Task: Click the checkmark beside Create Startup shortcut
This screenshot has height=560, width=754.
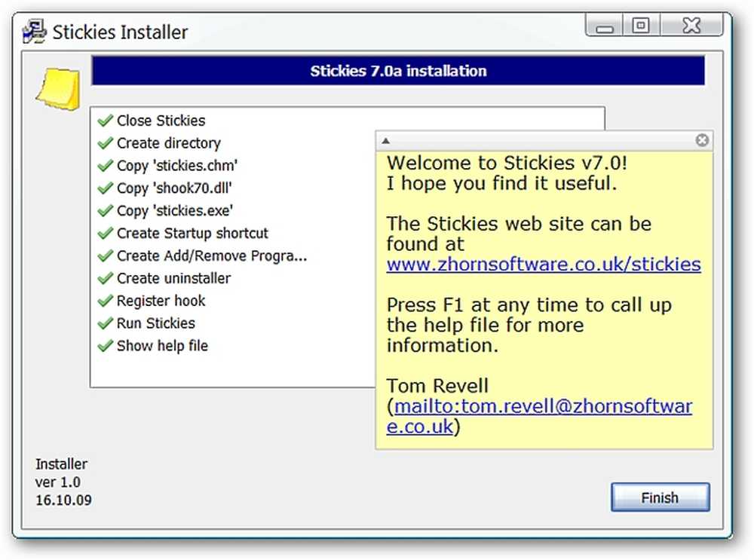Action: pyautogui.click(x=106, y=233)
